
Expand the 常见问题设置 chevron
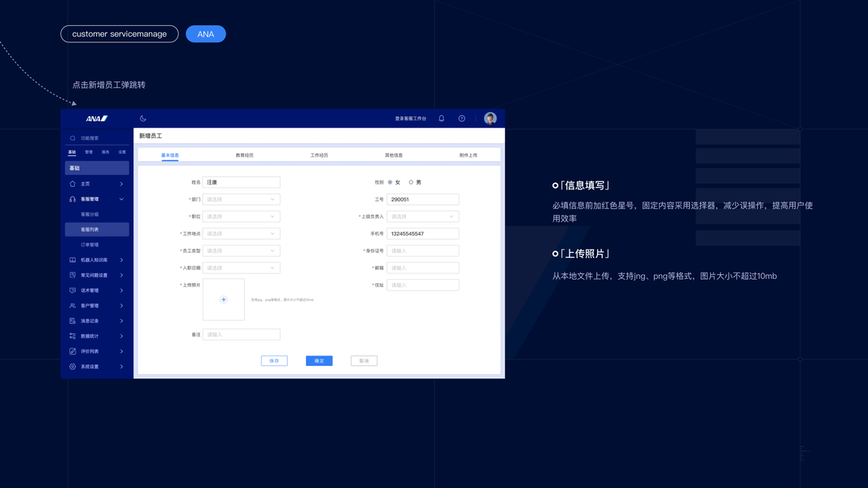point(121,275)
